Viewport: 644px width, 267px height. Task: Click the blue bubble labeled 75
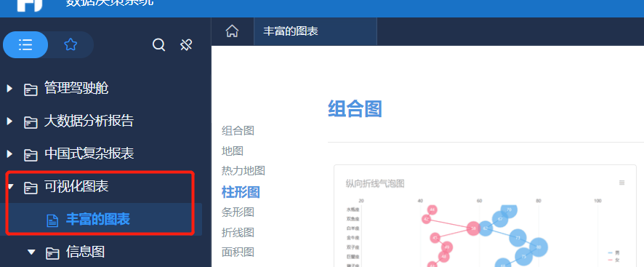(x=523, y=257)
